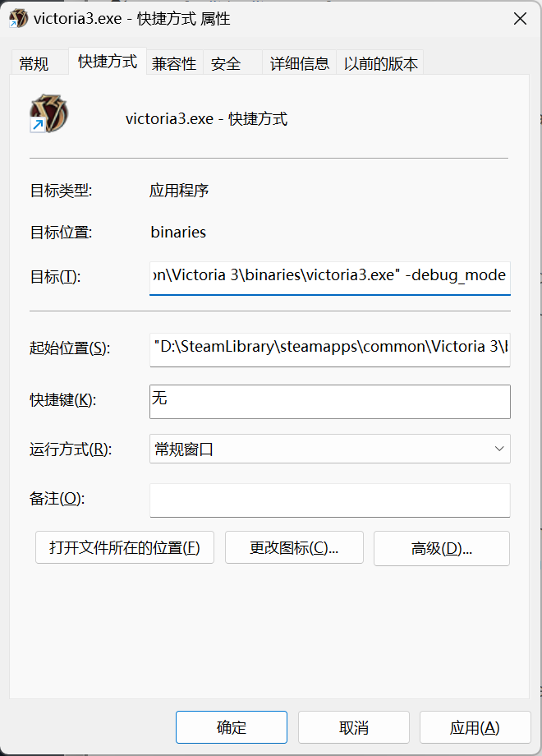Open the 兼容性 tab
This screenshot has width=542, height=756.
174,63
